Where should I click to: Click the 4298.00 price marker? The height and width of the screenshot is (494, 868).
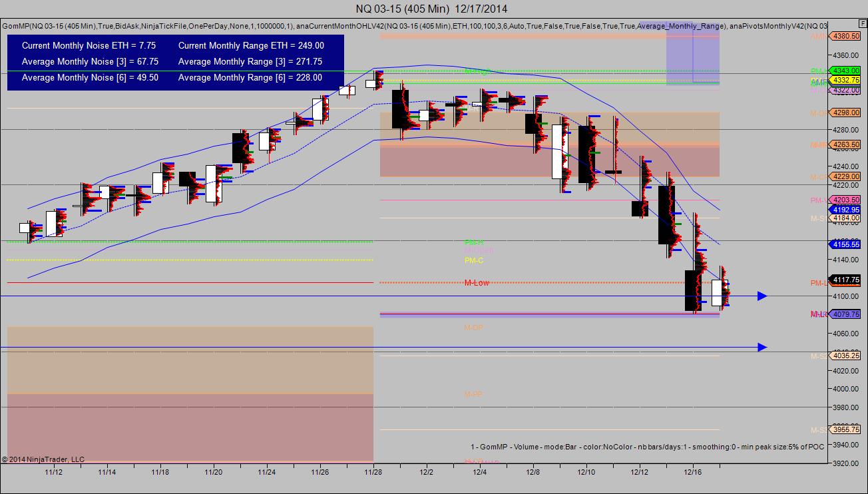pos(845,113)
